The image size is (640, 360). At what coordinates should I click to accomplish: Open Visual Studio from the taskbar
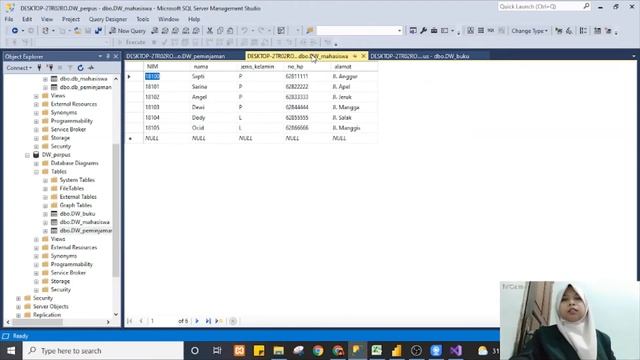point(456,351)
